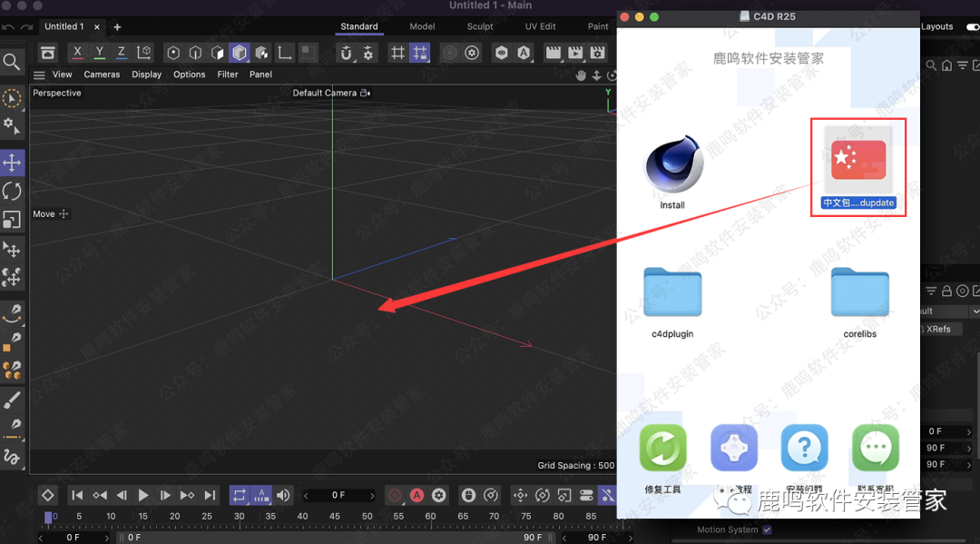
Task: Click the record keyframe red icon
Action: click(x=395, y=495)
